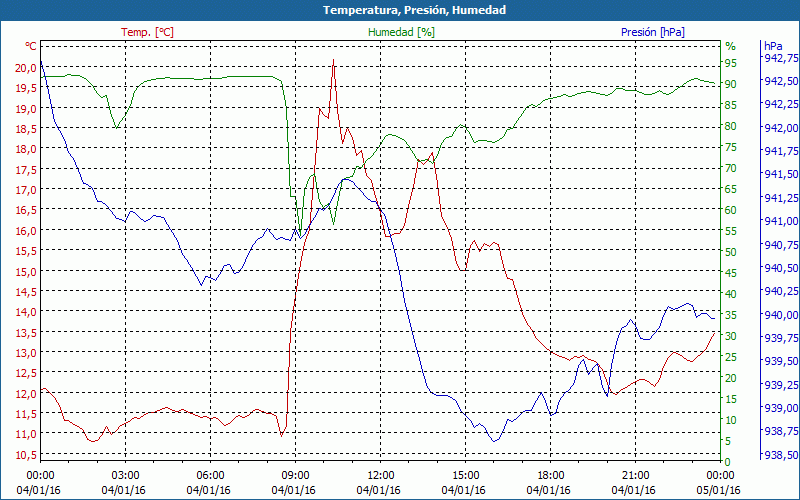Select the blue 'Presión [hPa]' legend label

click(x=653, y=32)
